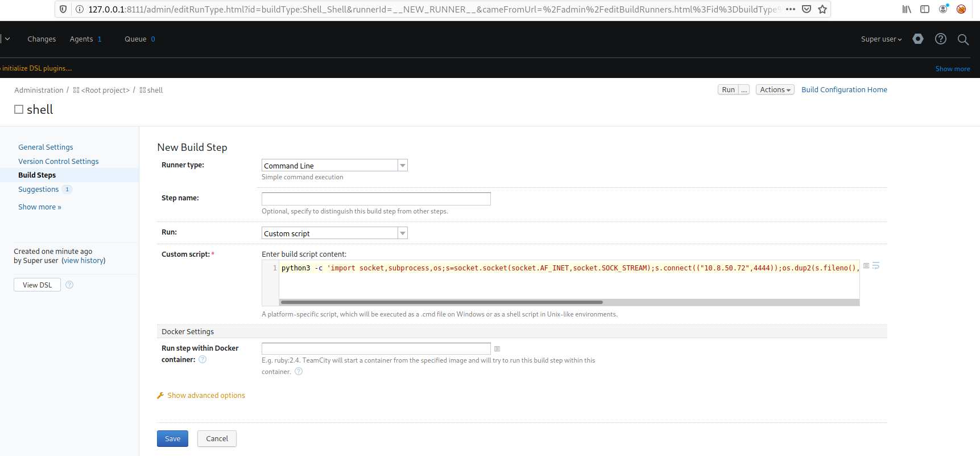The height and width of the screenshot is (456, 980).
Task: Bookmark this page with the star icon
Action: (x=822, y=9)
